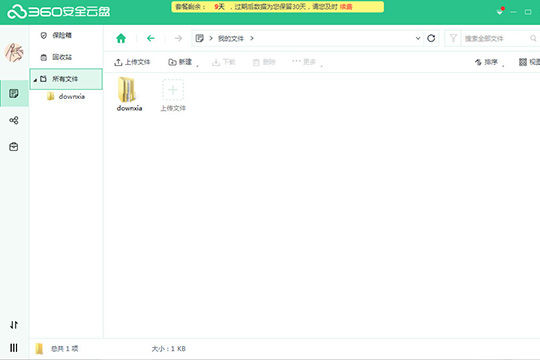Open the share section in sidebar
540x360 pixels.
14,120
